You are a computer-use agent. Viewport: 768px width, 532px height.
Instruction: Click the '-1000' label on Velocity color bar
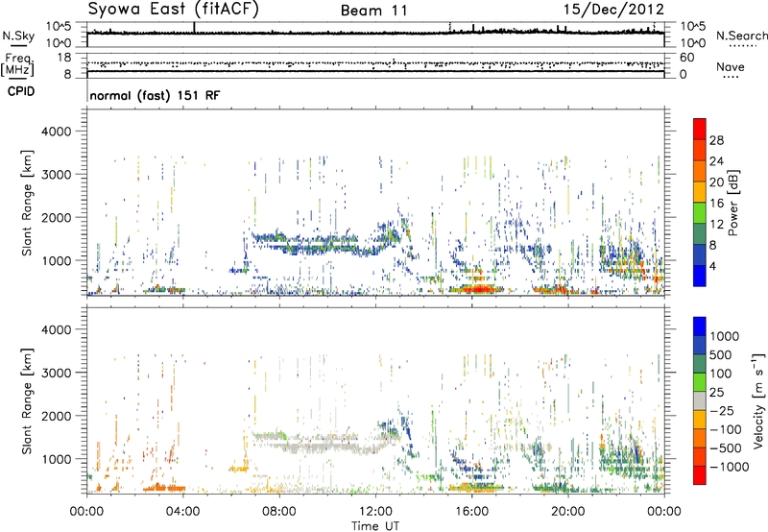tap(729, 467)
